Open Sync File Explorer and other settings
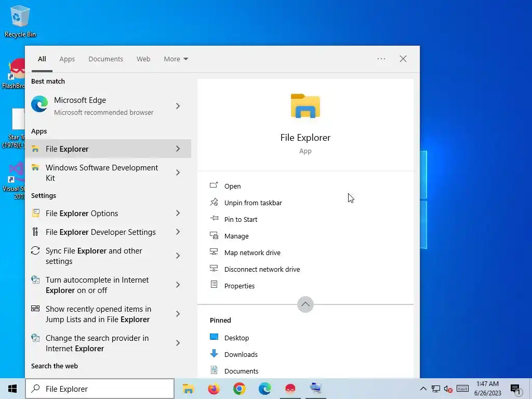This screenshot has height=399, width=532. [108, 256]
